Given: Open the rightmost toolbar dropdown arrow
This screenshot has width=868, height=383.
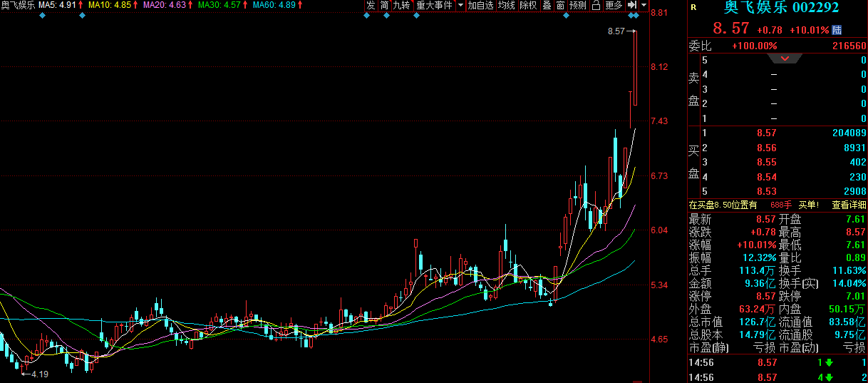Looking at the screenshot, I should (x=644, y=6).
